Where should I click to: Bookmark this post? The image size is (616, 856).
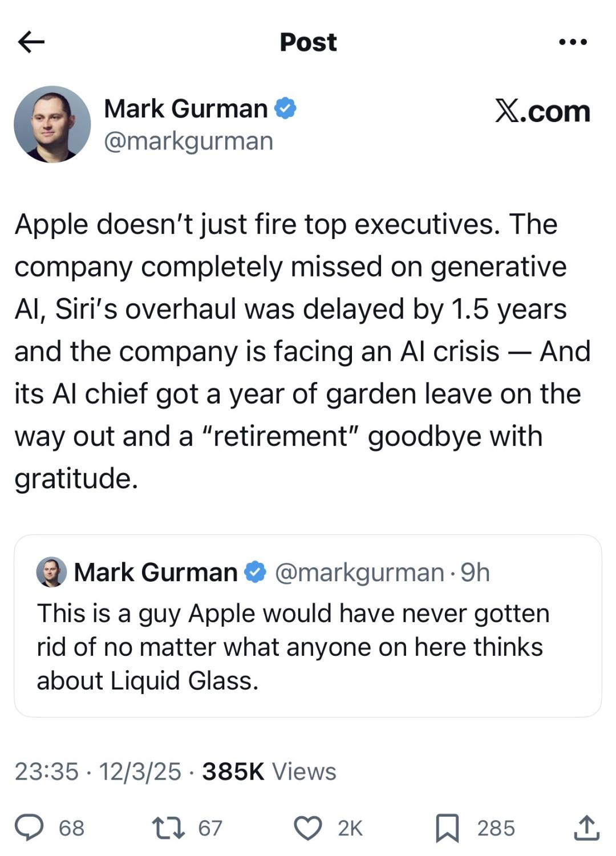point(447,828)
